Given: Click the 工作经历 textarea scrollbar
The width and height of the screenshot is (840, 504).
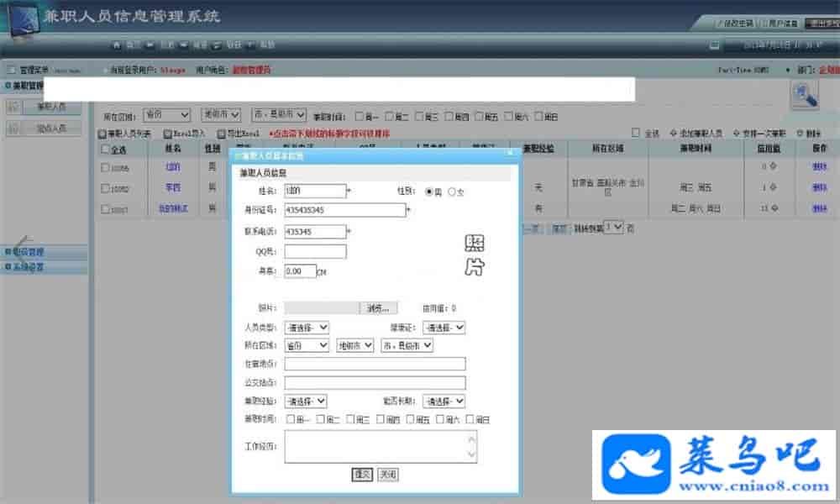Looking at the screenshot, I should 471,447.
